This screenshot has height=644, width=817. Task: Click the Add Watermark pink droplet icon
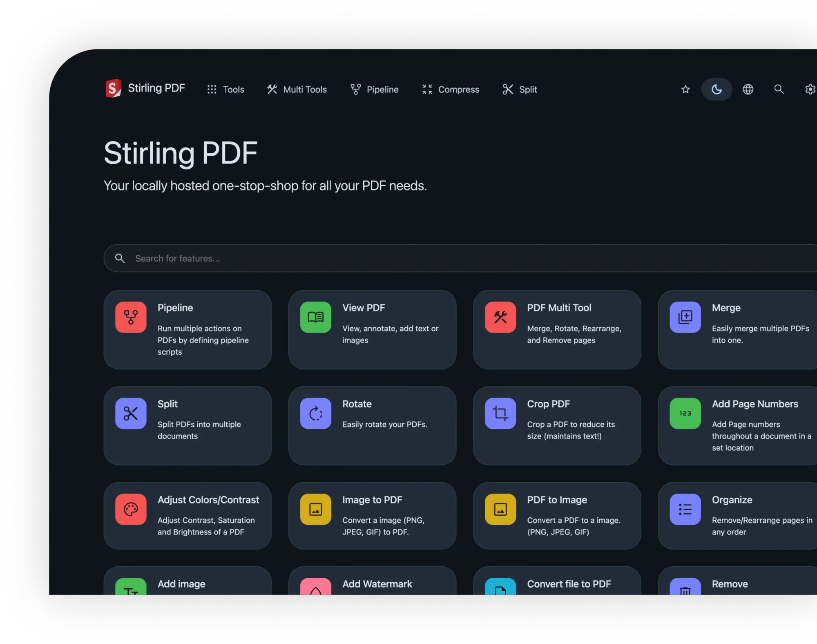pyautogui.click(x=316, y=586)
